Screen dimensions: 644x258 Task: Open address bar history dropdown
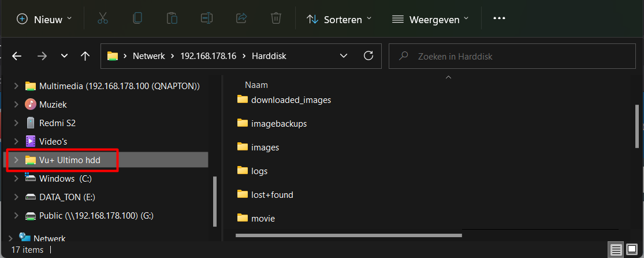point(344,56)
